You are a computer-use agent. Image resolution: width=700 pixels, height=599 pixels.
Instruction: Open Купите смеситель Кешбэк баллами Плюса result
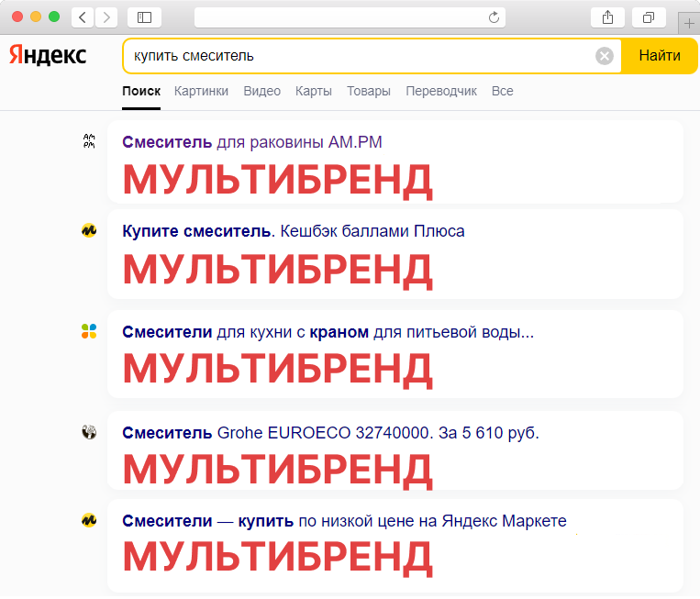click(294, 231)
